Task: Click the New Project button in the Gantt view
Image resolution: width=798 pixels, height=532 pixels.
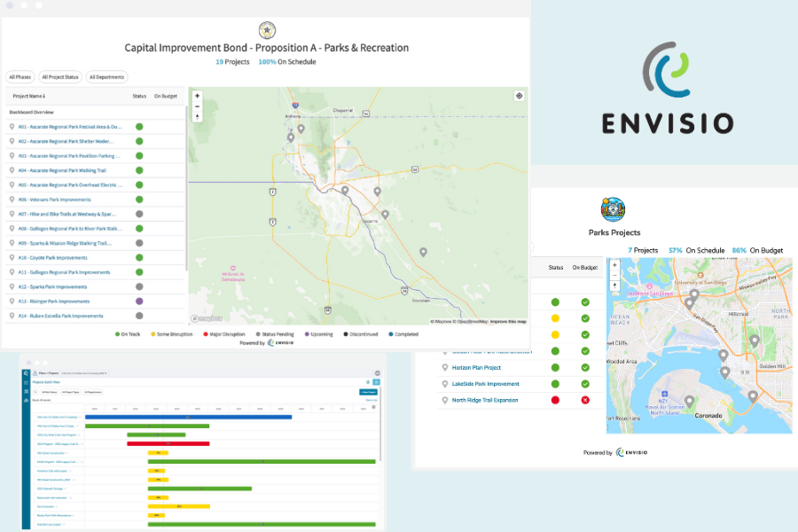Action: tap(368, 392)
